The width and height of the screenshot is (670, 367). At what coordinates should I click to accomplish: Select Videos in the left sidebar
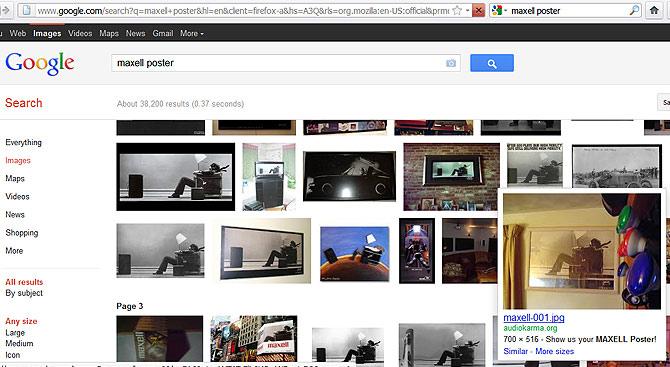pos(18,196)
